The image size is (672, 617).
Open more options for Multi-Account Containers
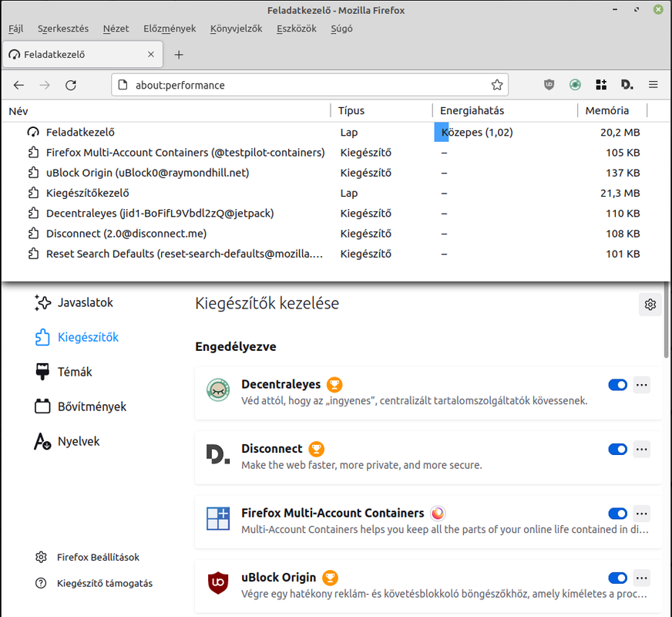point(642,513)
